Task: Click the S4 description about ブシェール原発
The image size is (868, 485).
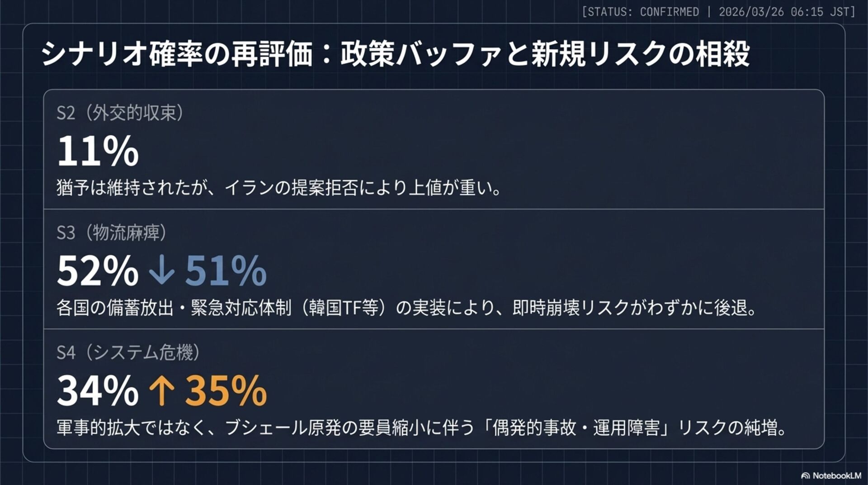Action: [x=422, y=428]
